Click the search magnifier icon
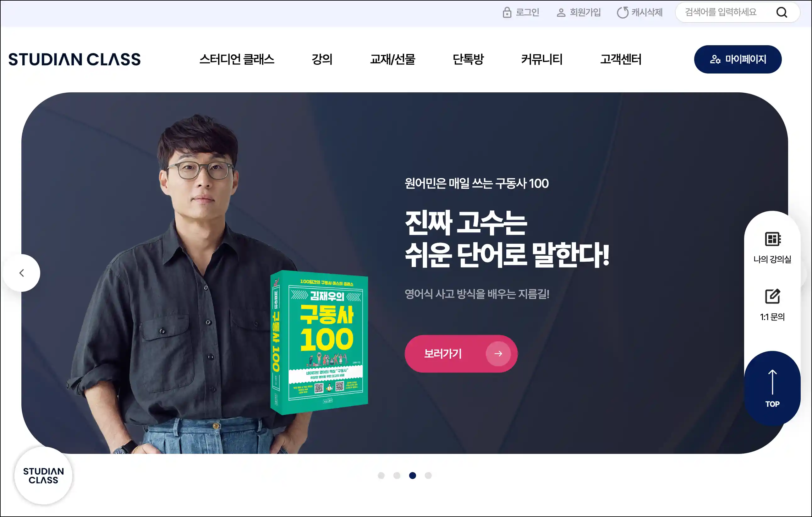Image resolution: width=812 pixels, height=517 pixels. 782,13
